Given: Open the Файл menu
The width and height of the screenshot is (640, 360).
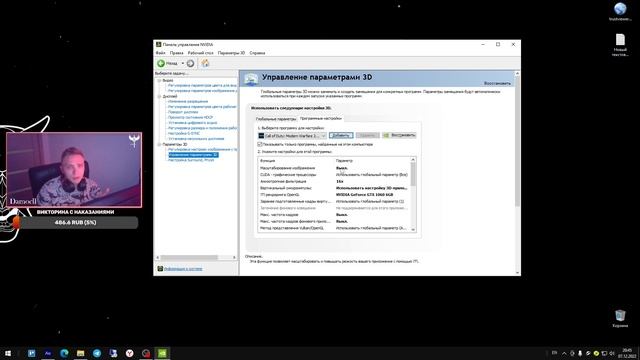Looking at the screenshot, I should (160, 53).
